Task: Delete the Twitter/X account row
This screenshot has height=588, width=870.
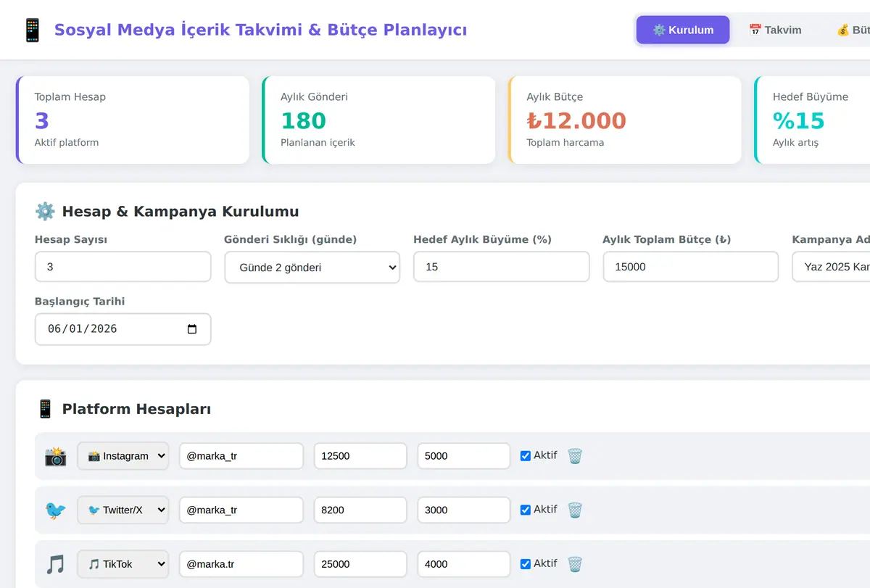Action: 575,510
